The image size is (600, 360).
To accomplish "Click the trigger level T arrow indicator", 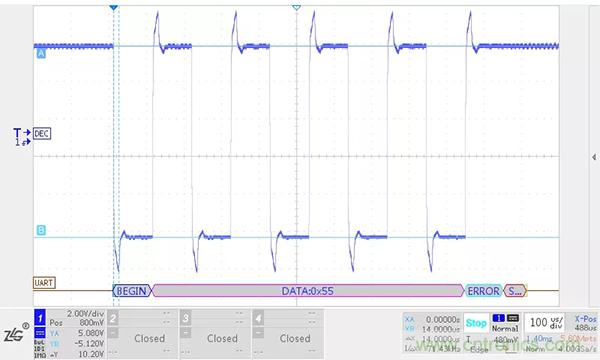I will click(x=22, y=133).
